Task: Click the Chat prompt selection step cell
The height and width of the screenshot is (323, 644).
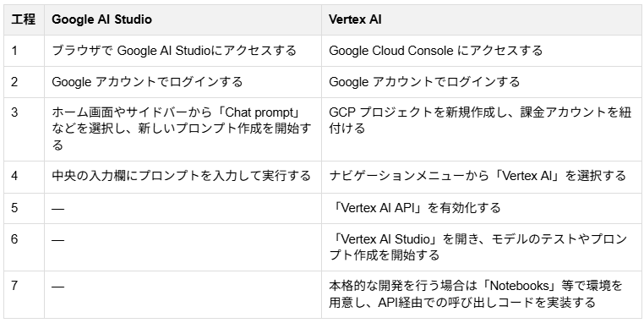Action: (x=183, y=129)
